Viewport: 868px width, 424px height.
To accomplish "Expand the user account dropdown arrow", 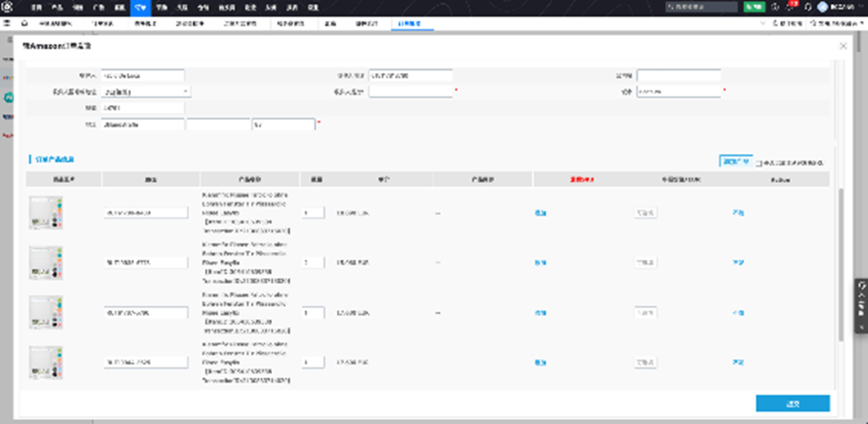I will pyautogui.click(x=861, y=7).
